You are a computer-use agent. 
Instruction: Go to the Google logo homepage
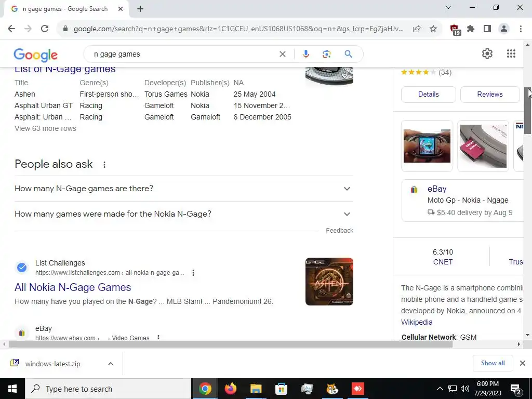click(x=36, y=55)
